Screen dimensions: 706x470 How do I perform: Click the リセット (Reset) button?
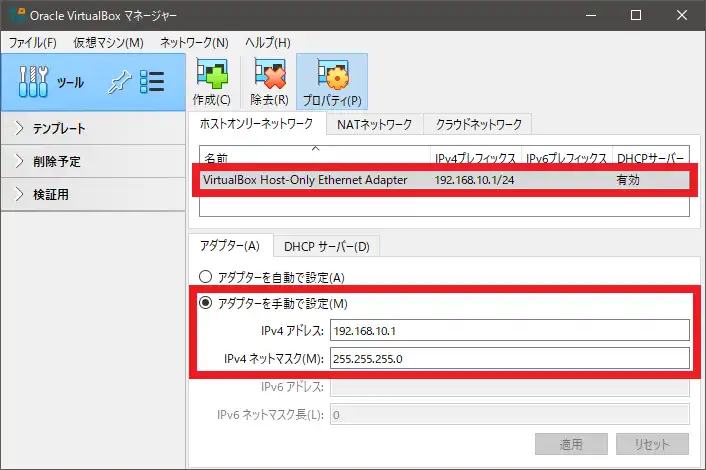[652, 444]
